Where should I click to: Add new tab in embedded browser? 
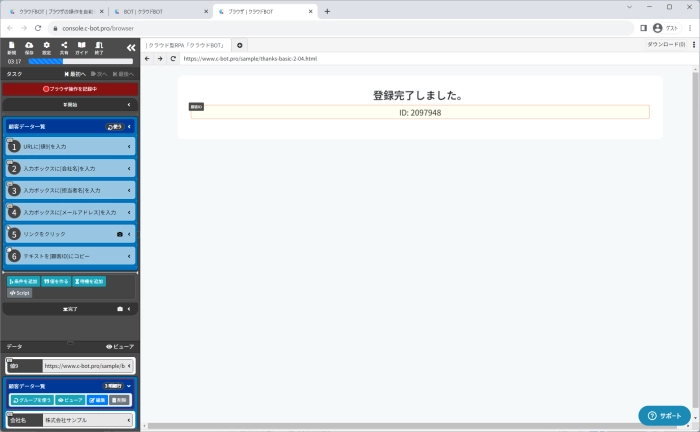240,45
